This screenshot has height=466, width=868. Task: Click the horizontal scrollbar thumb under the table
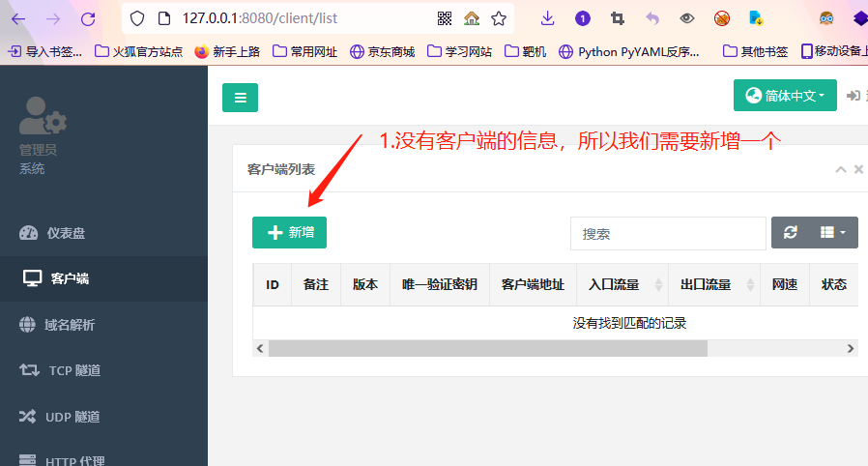click(488, 349)
